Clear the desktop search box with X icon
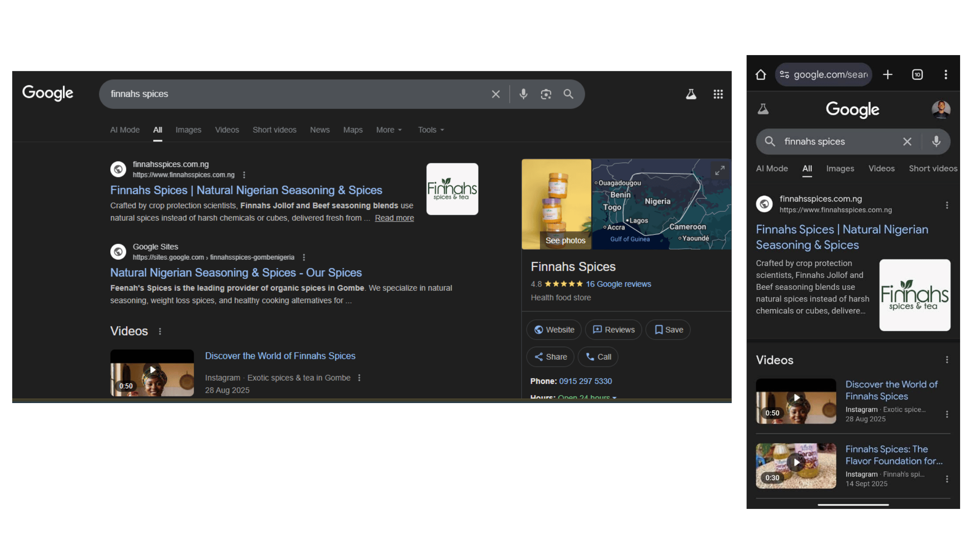Viewport: 980px width, 551px height. click(495, 94)
